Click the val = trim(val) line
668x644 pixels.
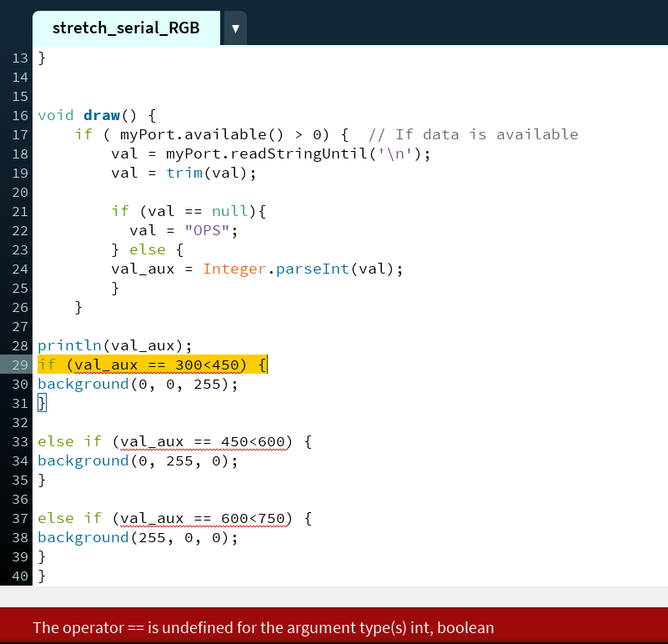(x=183, y=173)
